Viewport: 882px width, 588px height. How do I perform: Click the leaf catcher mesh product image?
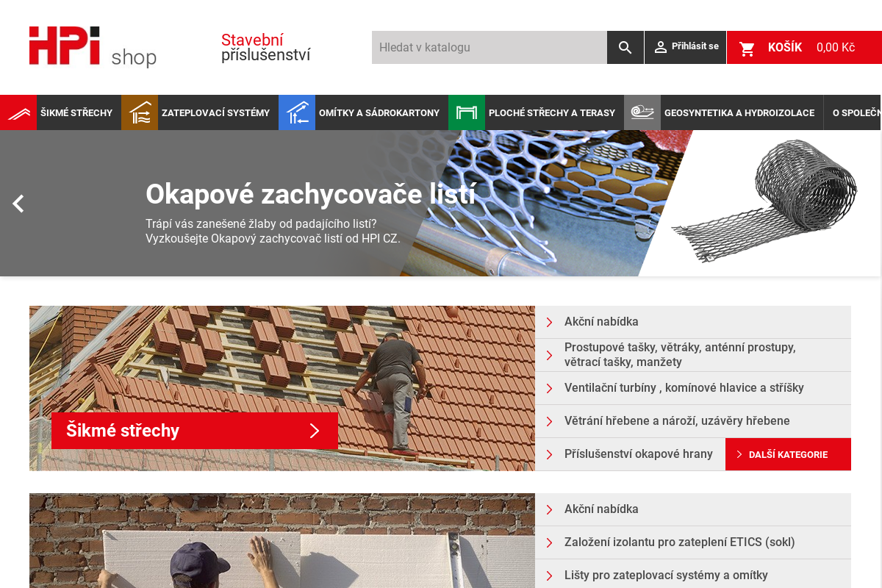pyautogui.click(x=764, y=202)
